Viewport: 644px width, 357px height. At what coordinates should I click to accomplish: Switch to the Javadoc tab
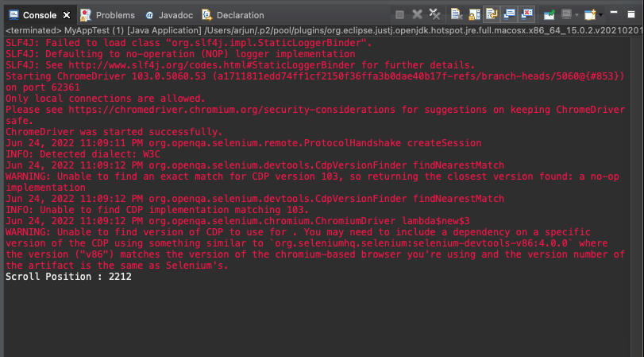pyautogui.click(x=169, y=15)
